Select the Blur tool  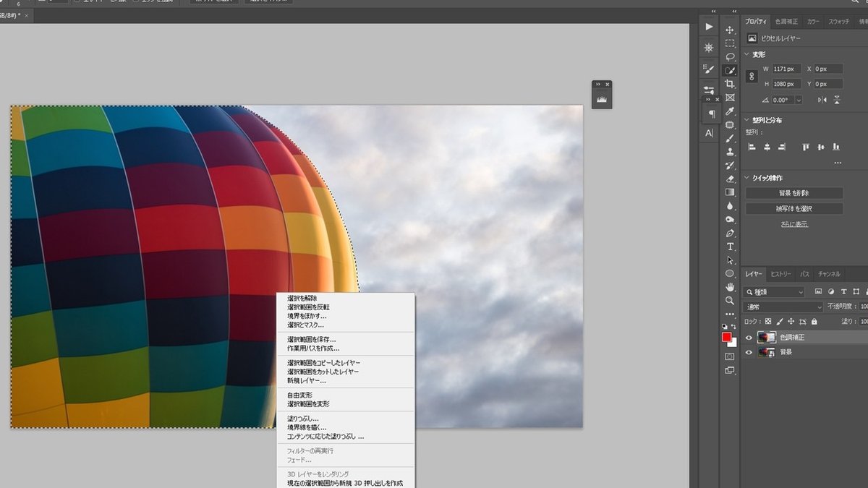(x=730, y=206)
